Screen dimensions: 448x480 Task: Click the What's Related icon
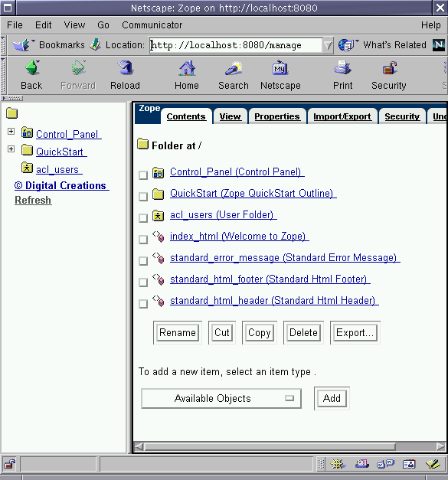(x=346, y=45)
